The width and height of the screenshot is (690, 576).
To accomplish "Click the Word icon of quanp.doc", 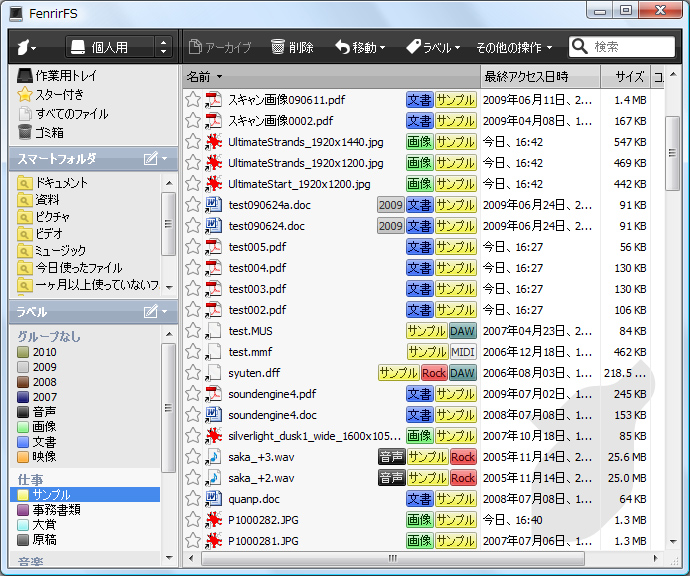I will click(213, 499).
